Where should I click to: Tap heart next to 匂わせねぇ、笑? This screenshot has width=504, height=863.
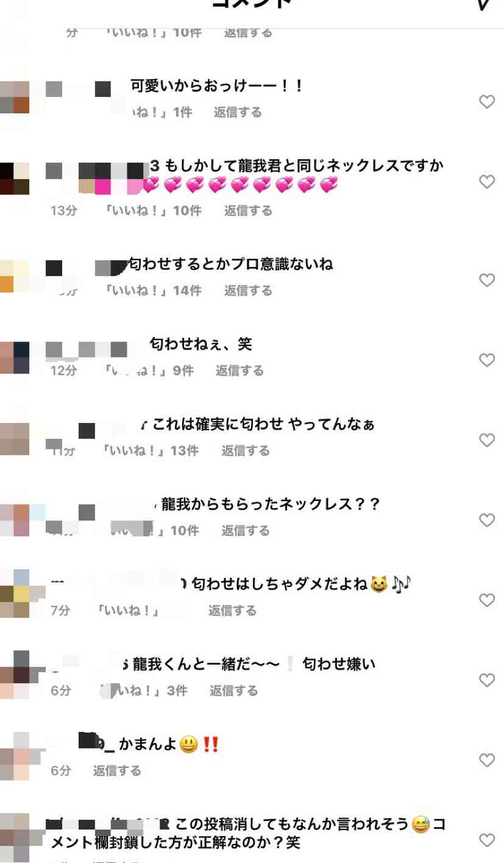(487, 360)
